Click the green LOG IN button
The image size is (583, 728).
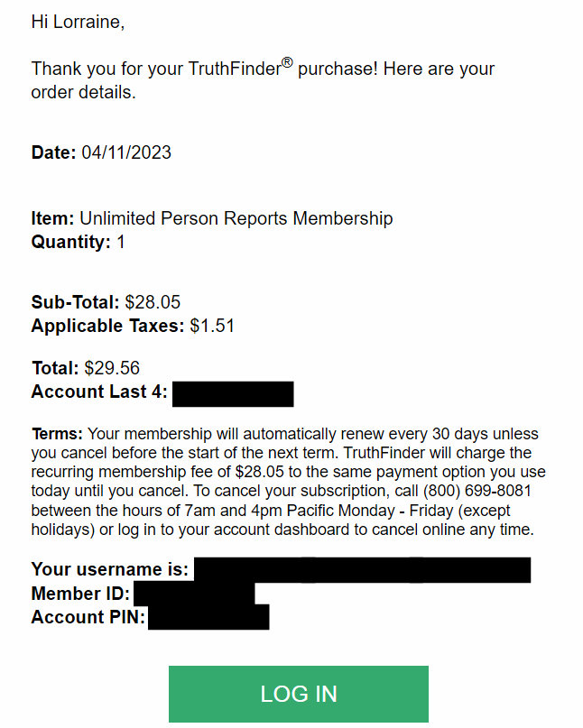pyautogui.click(x=298, y=694)
